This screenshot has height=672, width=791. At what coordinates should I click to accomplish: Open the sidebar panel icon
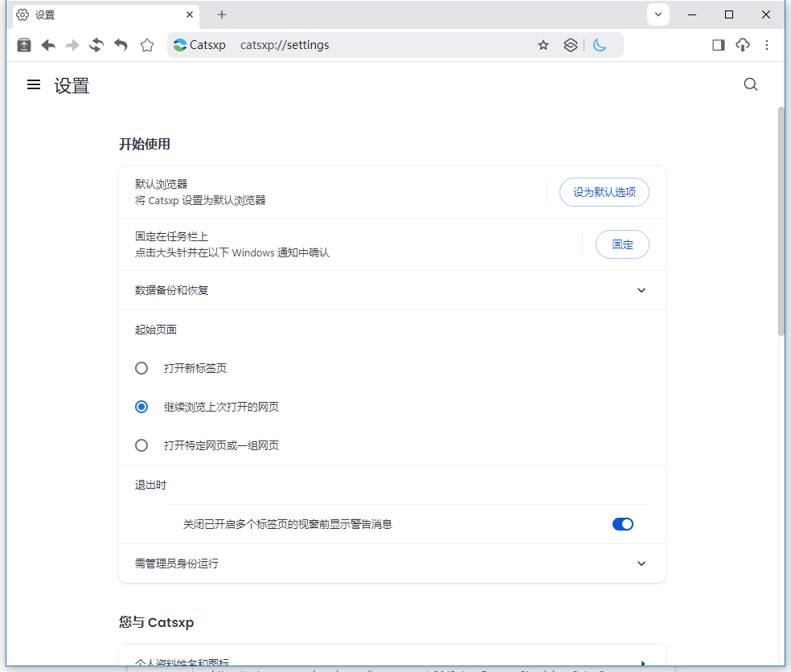718,45
